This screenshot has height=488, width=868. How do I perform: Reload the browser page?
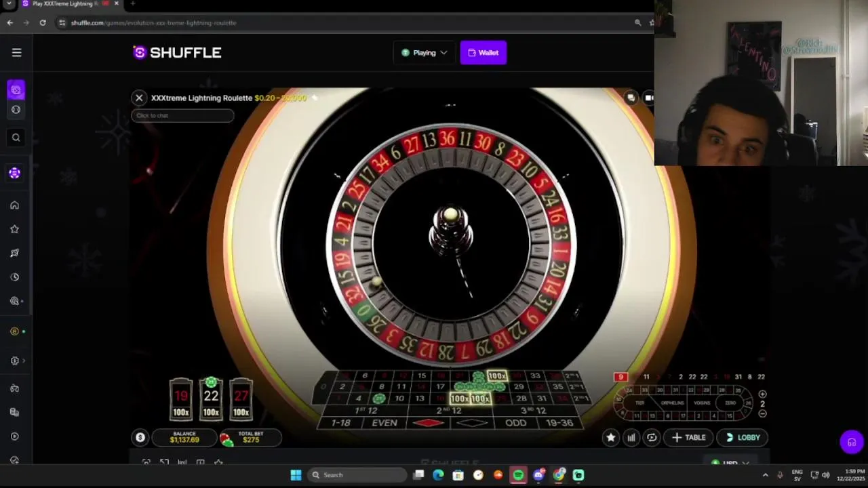[43, 22]
